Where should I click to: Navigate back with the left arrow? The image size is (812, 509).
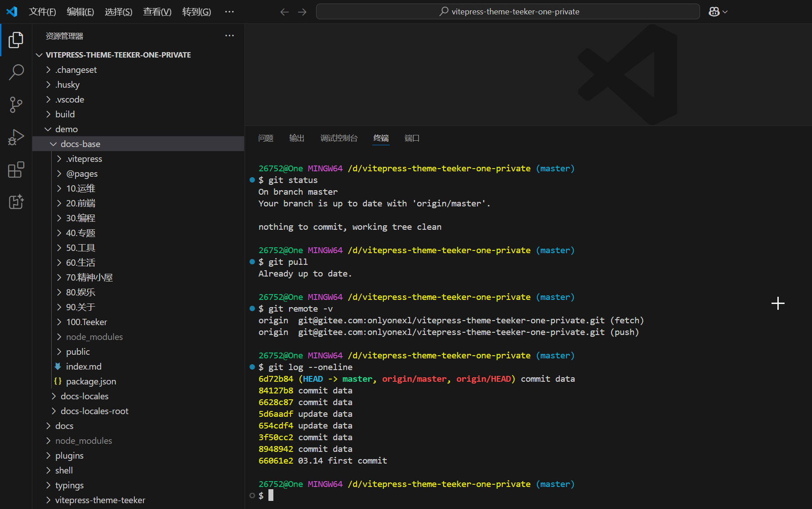pyautogui.click(x=284, y=12)
